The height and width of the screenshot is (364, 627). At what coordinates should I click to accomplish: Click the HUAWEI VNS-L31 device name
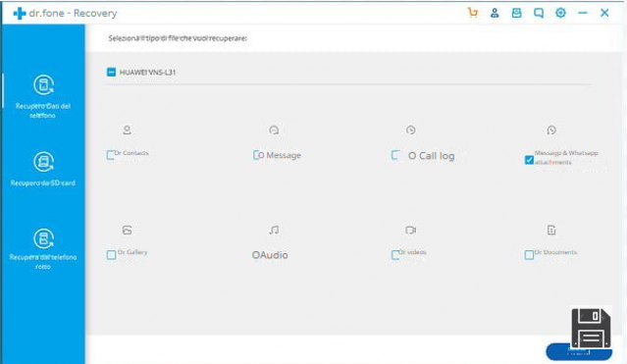point(147,73)
